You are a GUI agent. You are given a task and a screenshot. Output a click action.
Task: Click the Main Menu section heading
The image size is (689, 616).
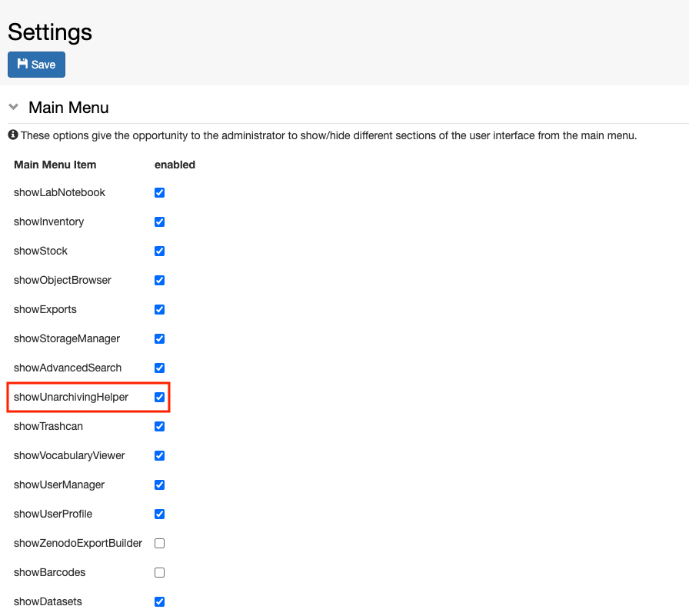click(x=68, y=108)
